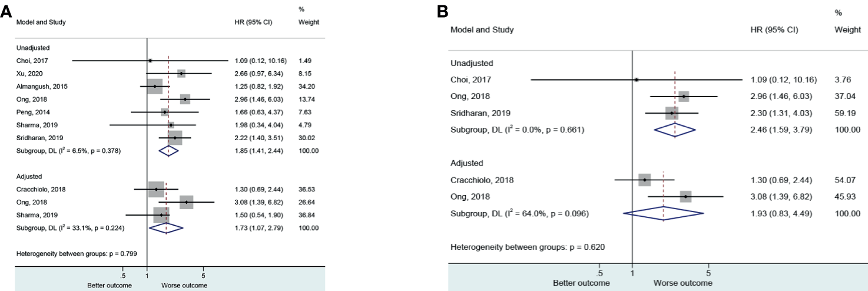Screen dimensions: 868x291
Task: Click the weight value 34.20
Action: [x=308, y=87]
